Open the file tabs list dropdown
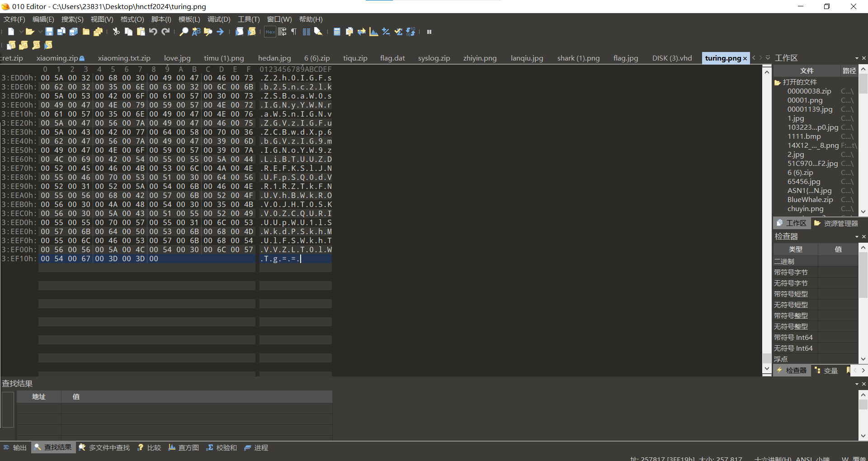 pos(768,58)
